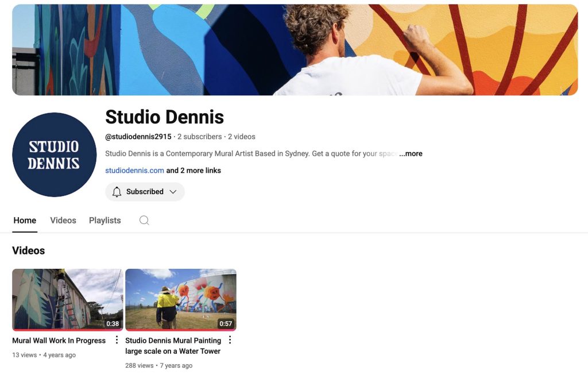Click the Studio Dennis channel title
The height and width of the screenshot is (382, 588).
(x=164, y=117)
